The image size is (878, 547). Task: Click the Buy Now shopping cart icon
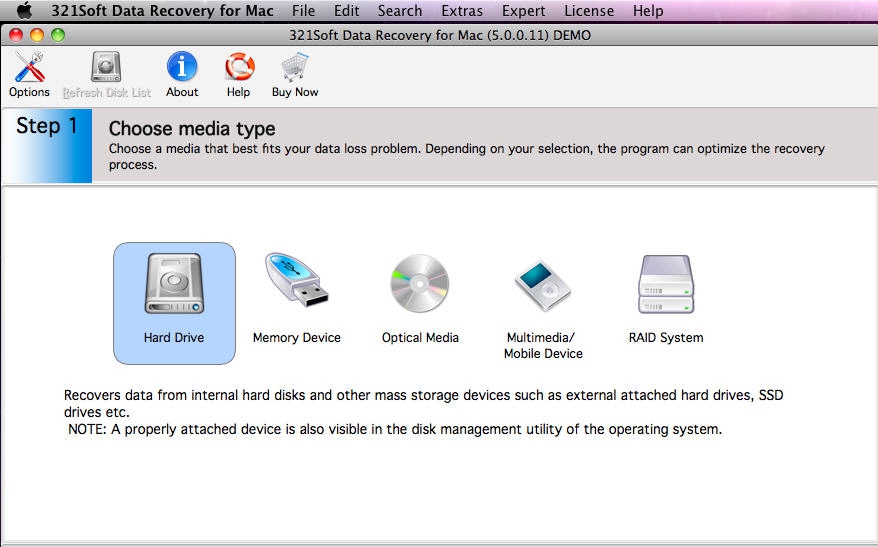coord(295,67)
